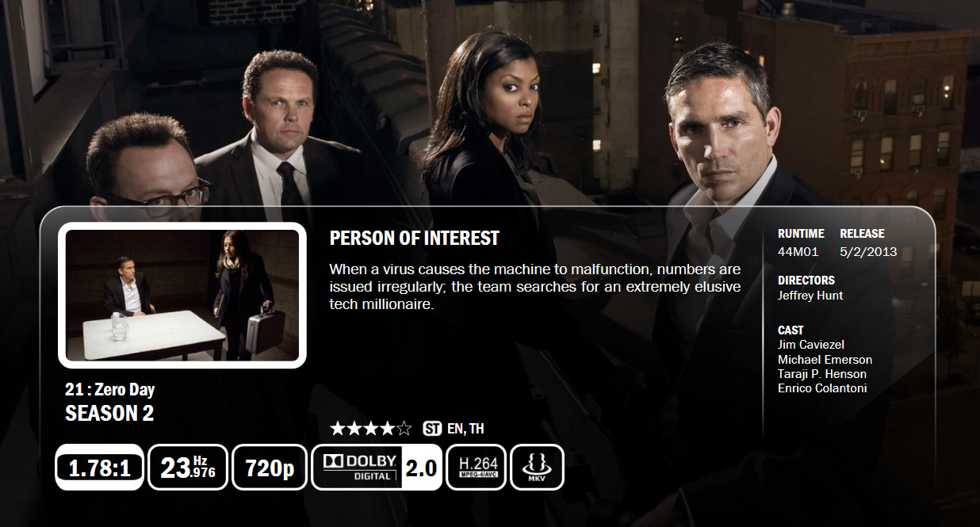Select cast member Enrico Colantoni
980x527 pixels.
(822, 388)
